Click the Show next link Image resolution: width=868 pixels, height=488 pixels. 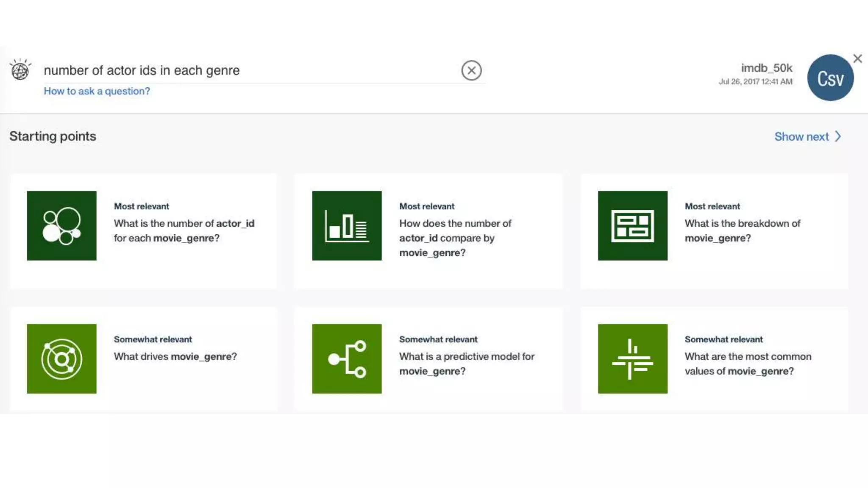(x=801, y=136)
